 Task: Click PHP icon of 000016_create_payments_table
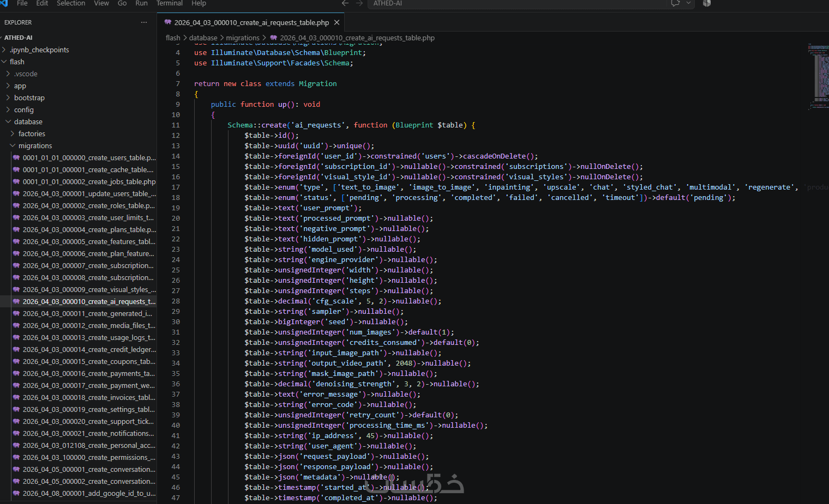click(16, 373)
